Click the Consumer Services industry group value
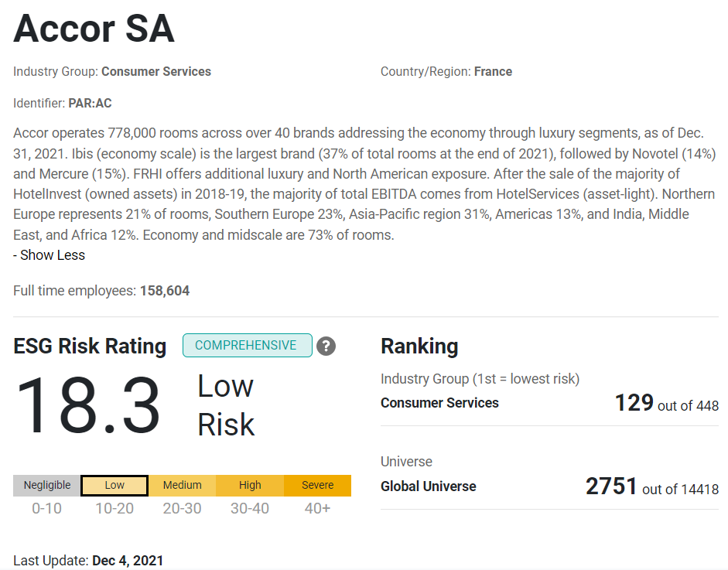 point(156,71)
